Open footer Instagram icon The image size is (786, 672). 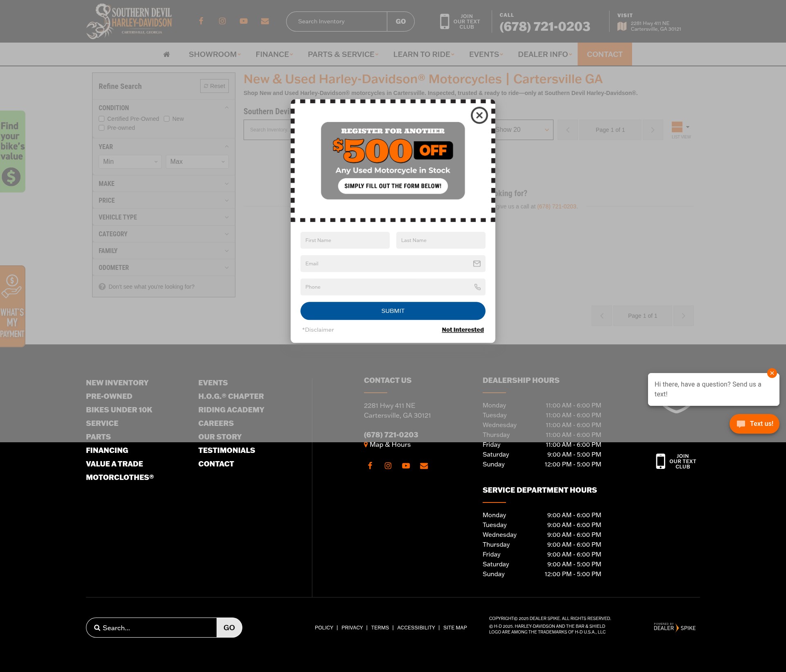point(388,466)
